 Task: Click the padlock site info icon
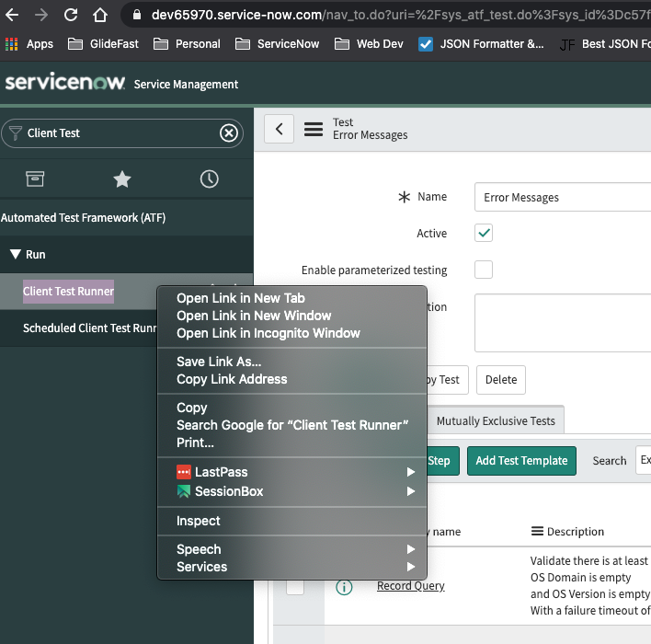pos(137,15)
